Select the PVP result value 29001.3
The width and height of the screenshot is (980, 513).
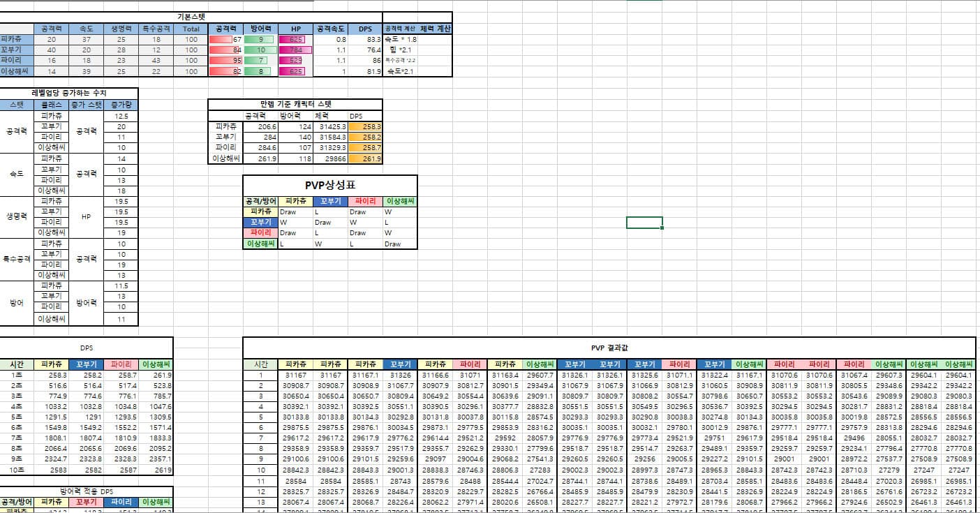tap(400, 470)
